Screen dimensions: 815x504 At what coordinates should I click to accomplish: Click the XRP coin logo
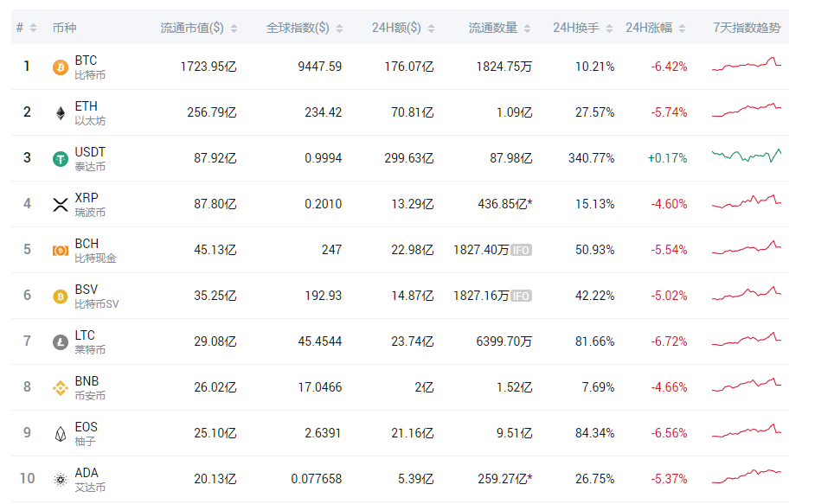pyautogui.click(x=61, y=205)
